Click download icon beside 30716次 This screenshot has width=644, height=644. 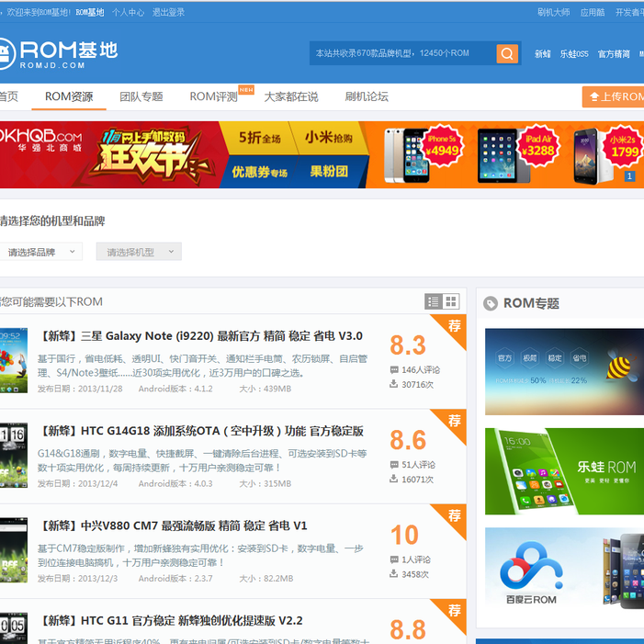pos(393,384)
